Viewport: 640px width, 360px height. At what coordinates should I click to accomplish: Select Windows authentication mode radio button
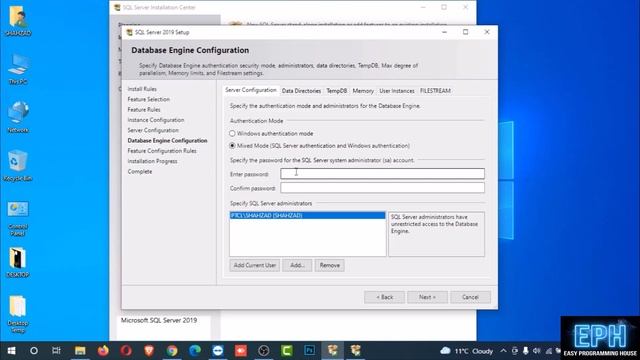232,133
